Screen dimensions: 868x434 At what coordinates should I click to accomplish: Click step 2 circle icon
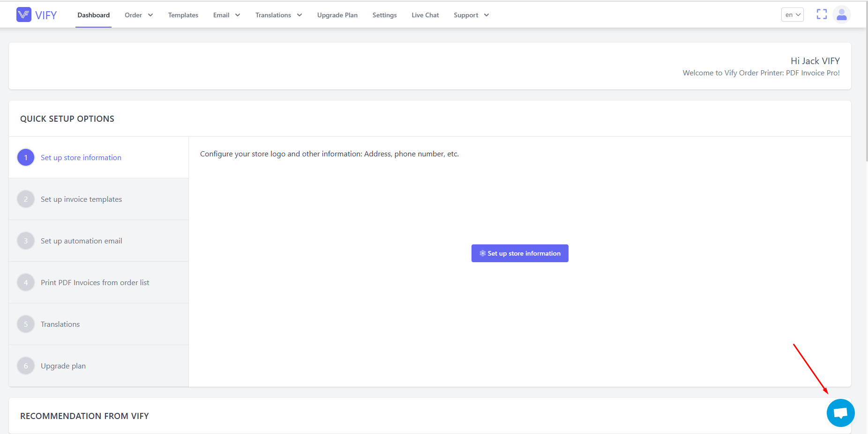click(x=26, y=199)
